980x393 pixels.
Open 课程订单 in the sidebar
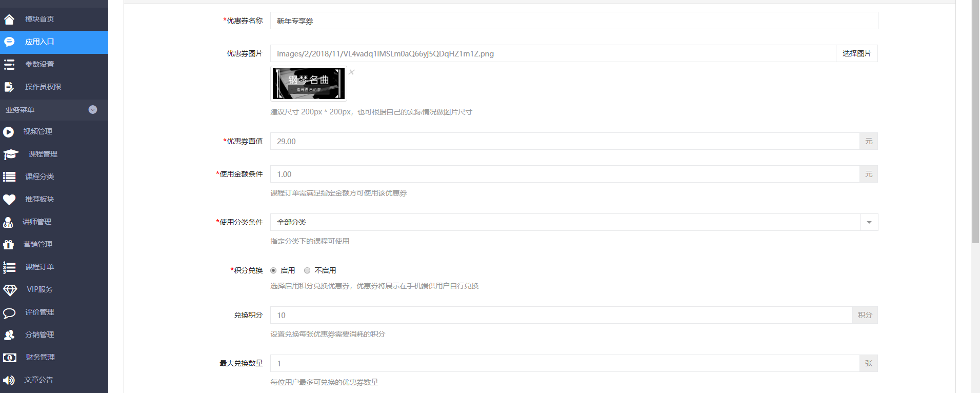point(54,267)
